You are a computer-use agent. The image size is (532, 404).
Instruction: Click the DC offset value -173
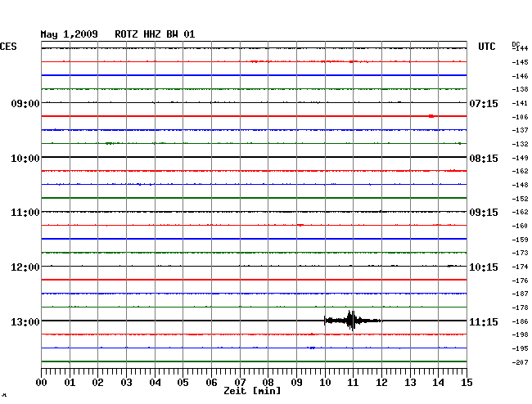(x=520, y=253)
